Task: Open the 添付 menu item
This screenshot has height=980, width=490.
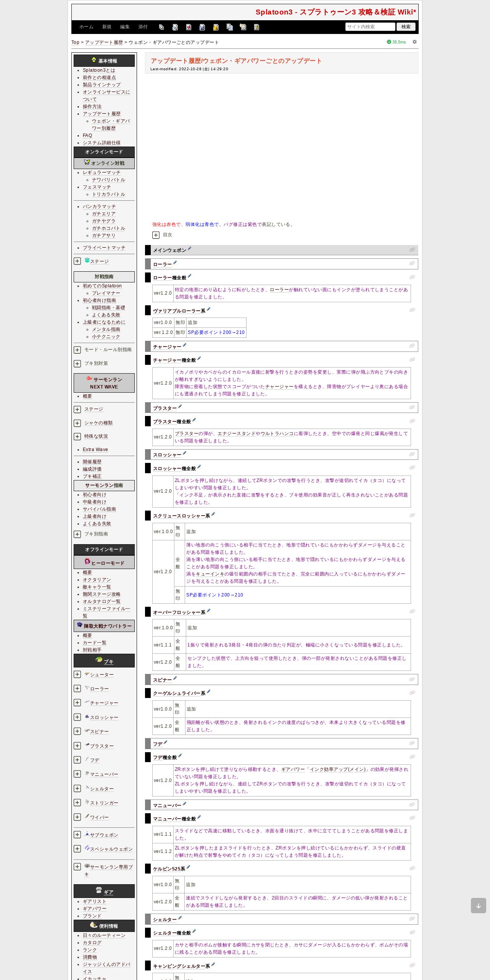Action: coord(143,27)
